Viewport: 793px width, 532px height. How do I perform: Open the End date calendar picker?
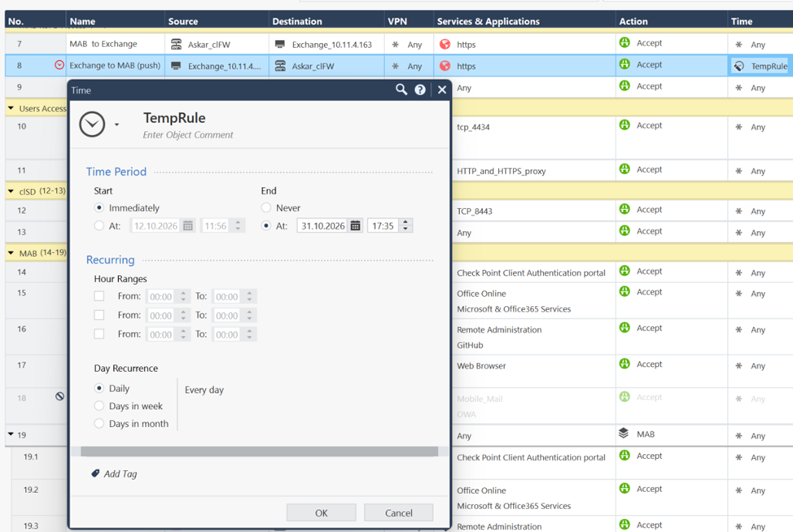[x=356, y=226]
